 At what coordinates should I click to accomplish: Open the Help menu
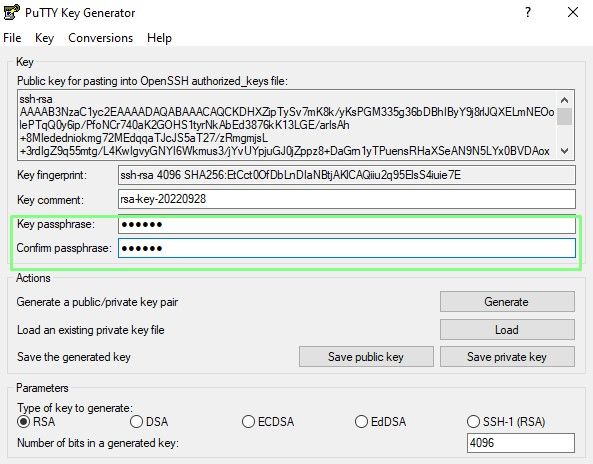point(159,38)
